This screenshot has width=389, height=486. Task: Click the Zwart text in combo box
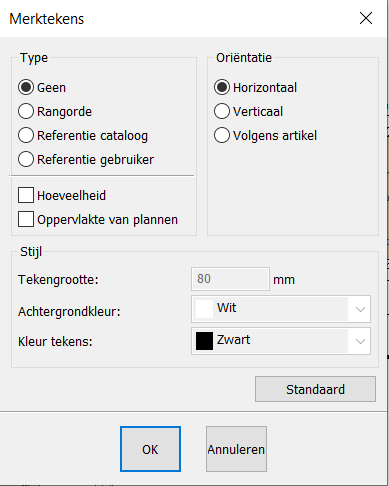point(233,340)
